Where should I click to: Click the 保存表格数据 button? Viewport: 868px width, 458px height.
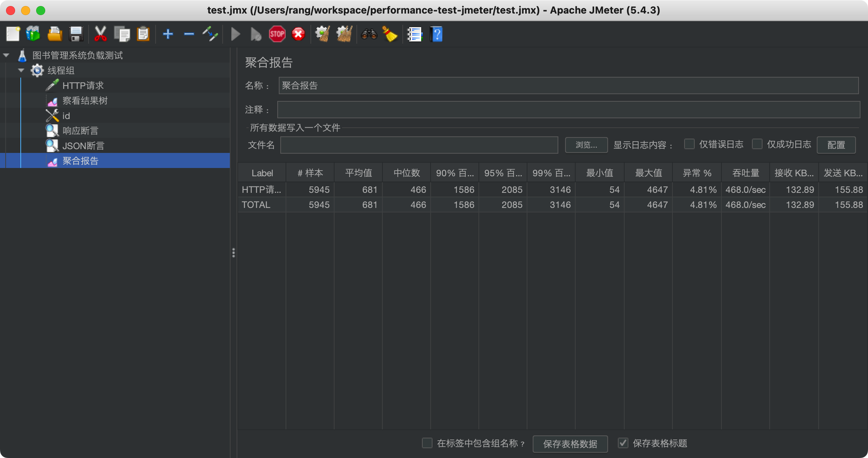pyautogui.click(x=570, y=444)
